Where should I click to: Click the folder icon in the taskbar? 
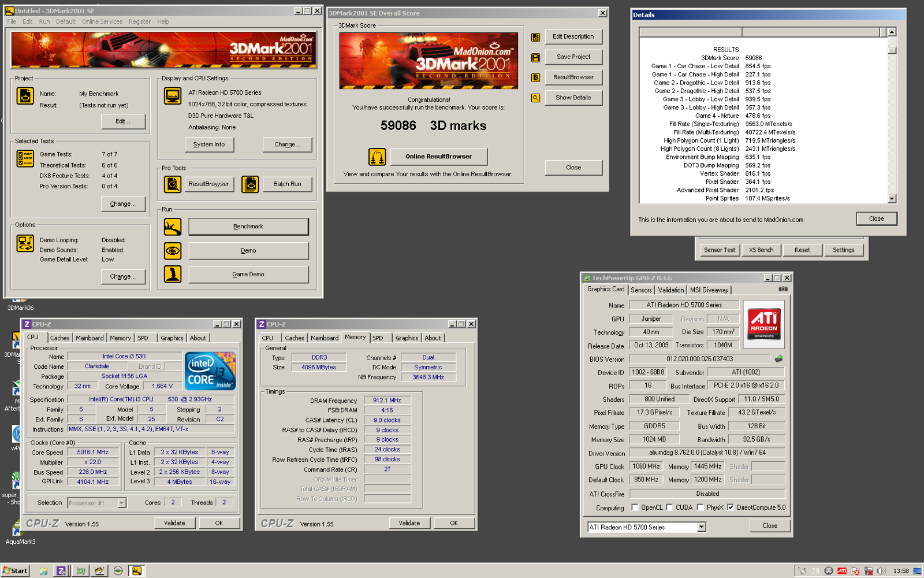tap(43, 571)
